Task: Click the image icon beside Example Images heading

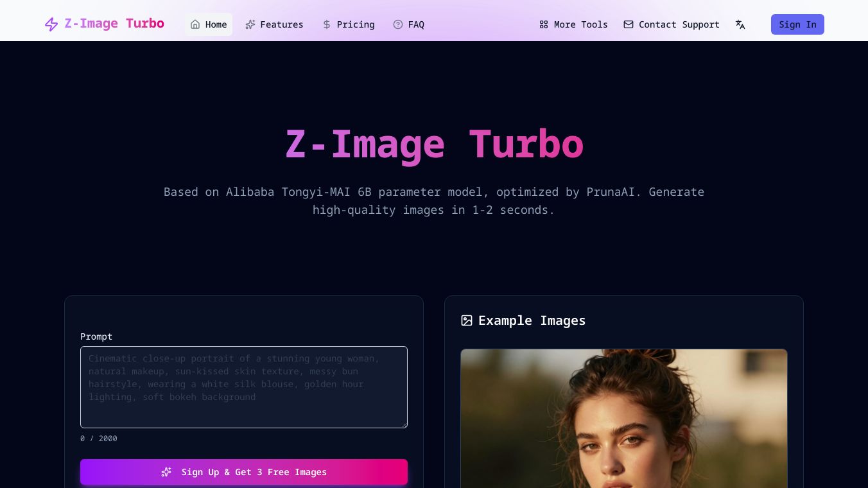Action: [467, 320]
